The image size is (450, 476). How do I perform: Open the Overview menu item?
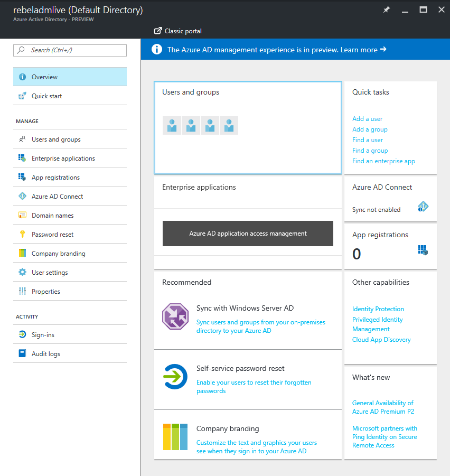point(70,77)
